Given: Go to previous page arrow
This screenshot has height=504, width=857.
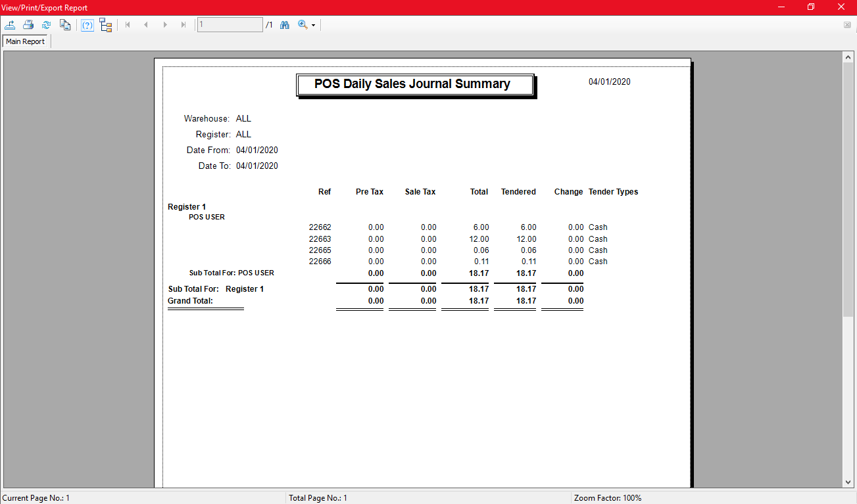Looking at the screenshot, I should click(x=146, y=25).
